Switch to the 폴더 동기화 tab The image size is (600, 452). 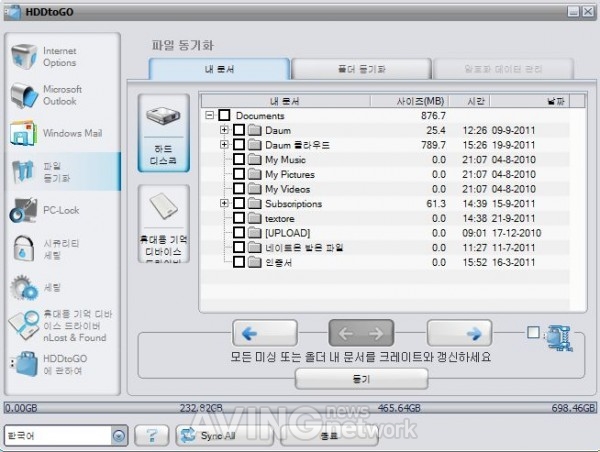(362, 69)
